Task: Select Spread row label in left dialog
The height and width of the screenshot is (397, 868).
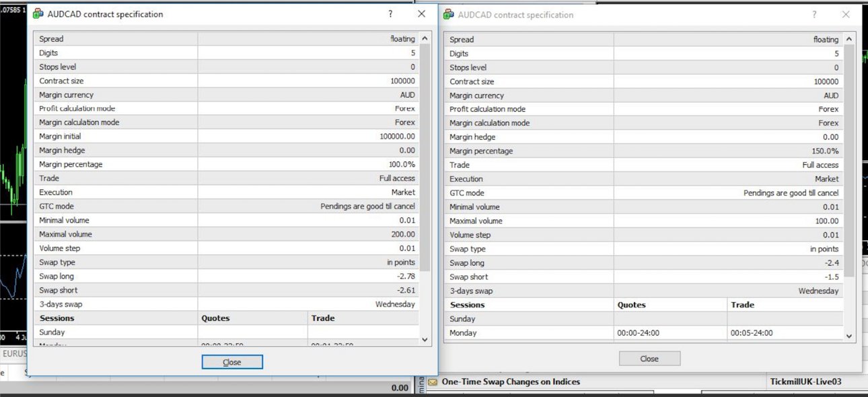Action: pos(51,39)
